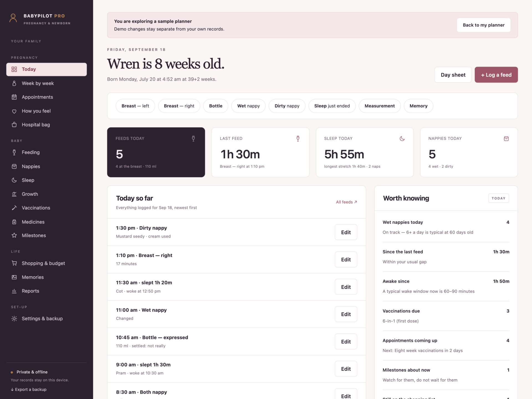Screen dimensions: 532x399
Task: Open the Feeds Today summary card
Action: pos(156,152)
